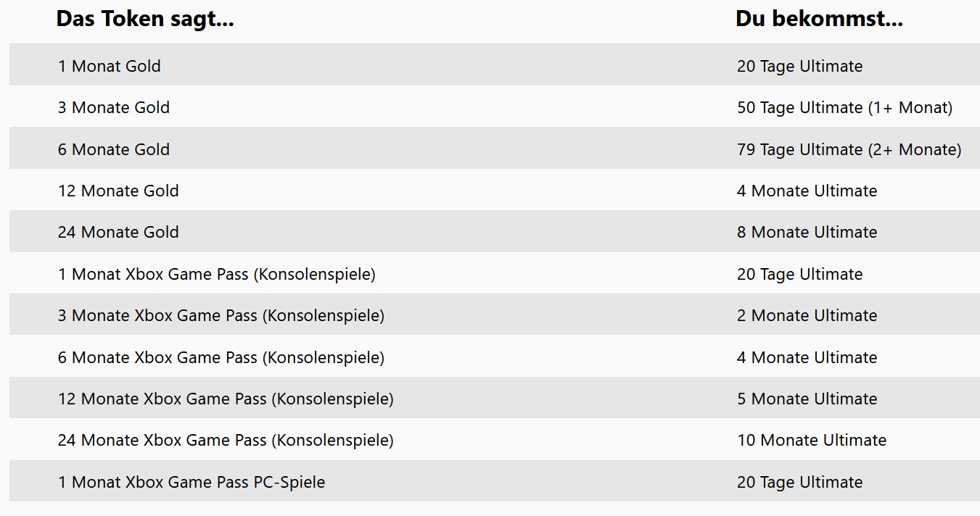Select the '3 Monate Gold' row text

click(114, 107)
